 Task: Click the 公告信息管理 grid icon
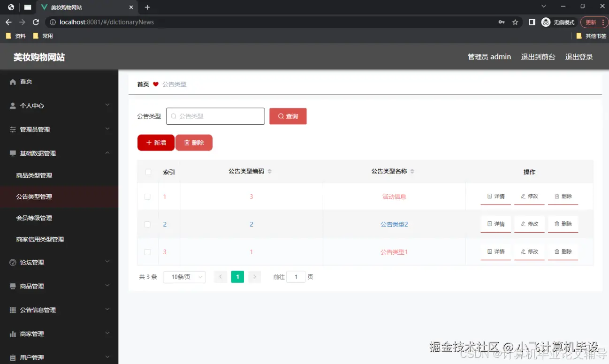pos(13,310)
